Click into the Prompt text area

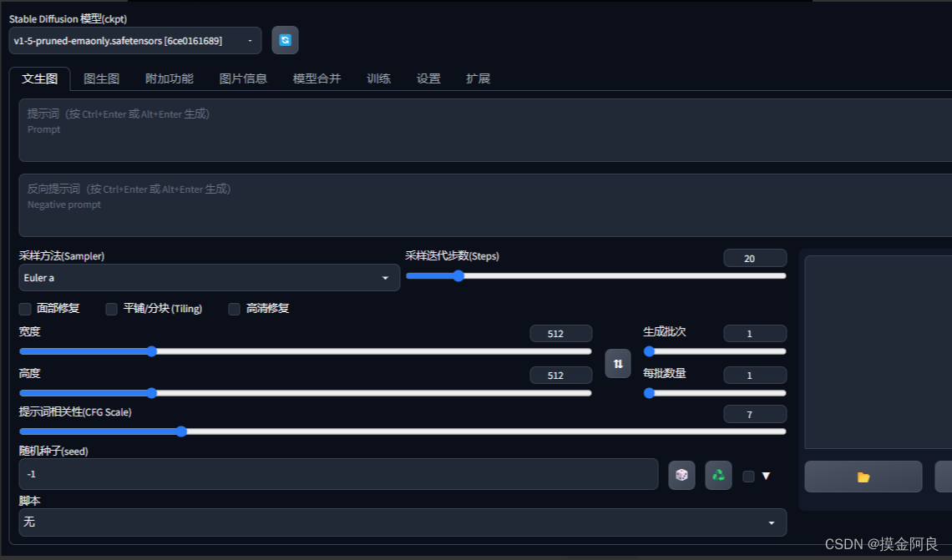click(x=486, y=130)
